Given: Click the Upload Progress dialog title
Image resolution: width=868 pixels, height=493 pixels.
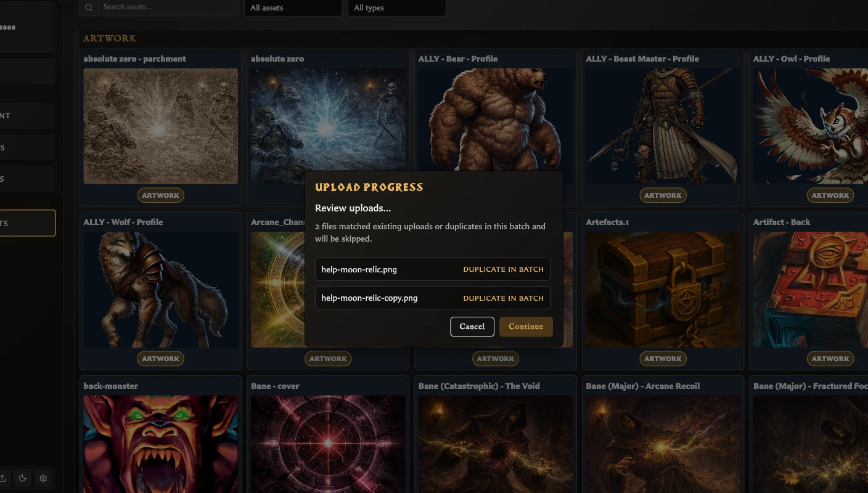Looking at the screenshot, I should pyautogui.click(x=369, y=187).
